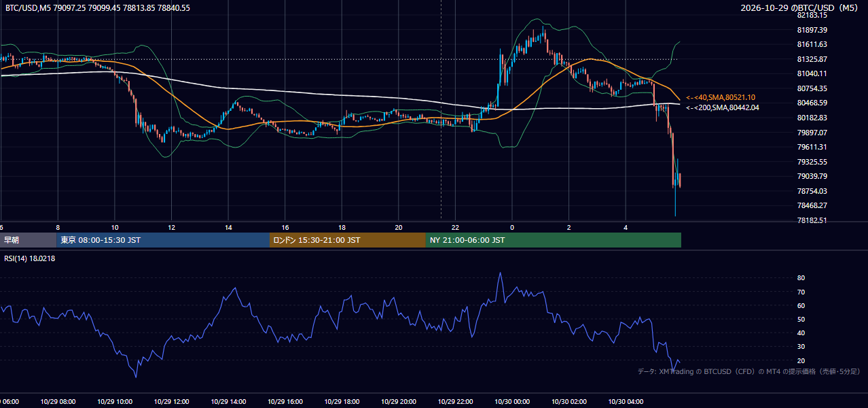Click the price axis label 81325.87
Viewport: 868px width, 408px height.
pyautogui.click(x=812, y=59)
